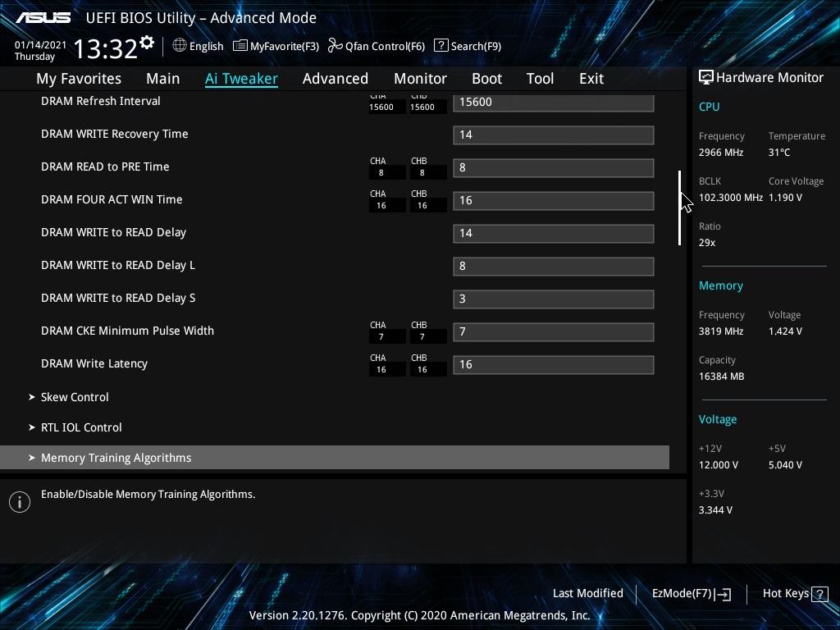Select DRAM Write Latency label
Image resolution: width=840 pixels, height=630 pixels.
coord(94,363)
